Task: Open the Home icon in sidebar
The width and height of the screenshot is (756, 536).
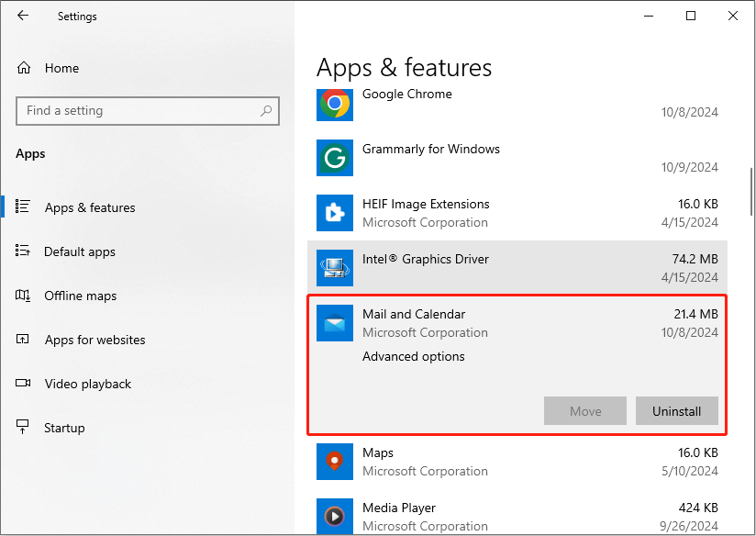Action: [x=24, y=68]
